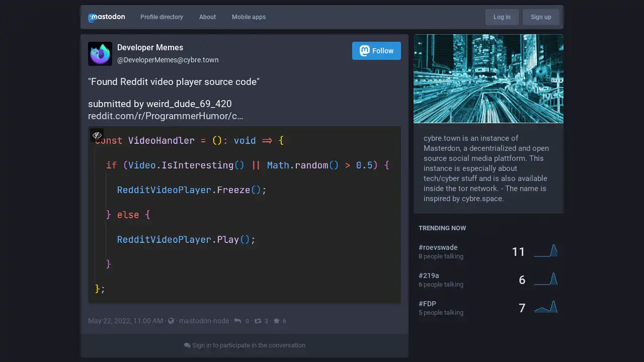Click the TRENDING NOW heading
This screenshot has width=644, height=362.
point(442,228)
